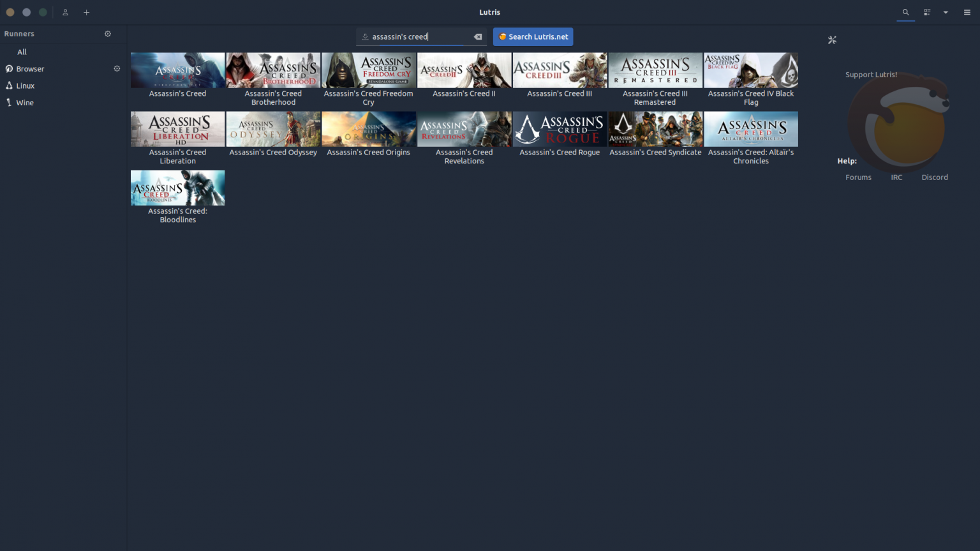Viewport: 980px width, 551px height.
Task: Click the user account icon in header
Action: 65,12
